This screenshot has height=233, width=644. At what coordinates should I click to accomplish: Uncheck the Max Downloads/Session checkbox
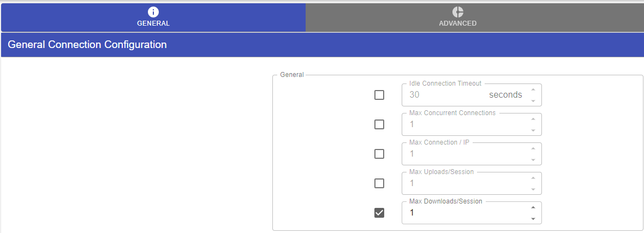coord(379,213)
